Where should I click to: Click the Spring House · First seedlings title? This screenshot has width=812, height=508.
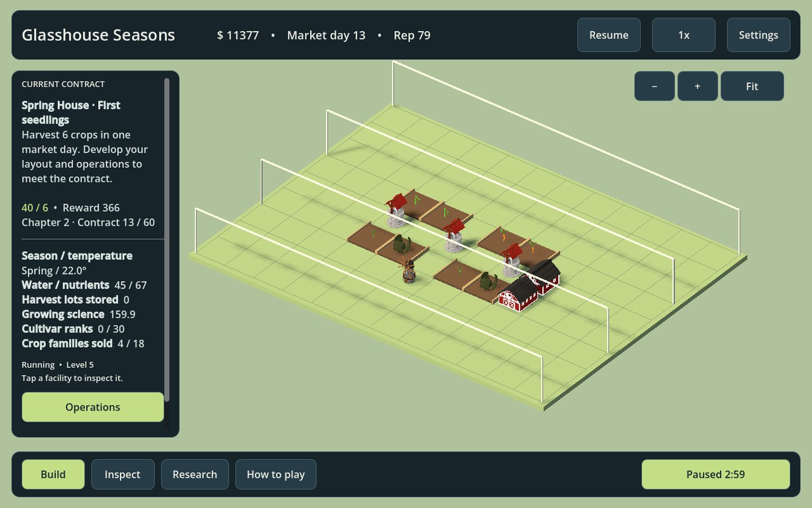71,113
